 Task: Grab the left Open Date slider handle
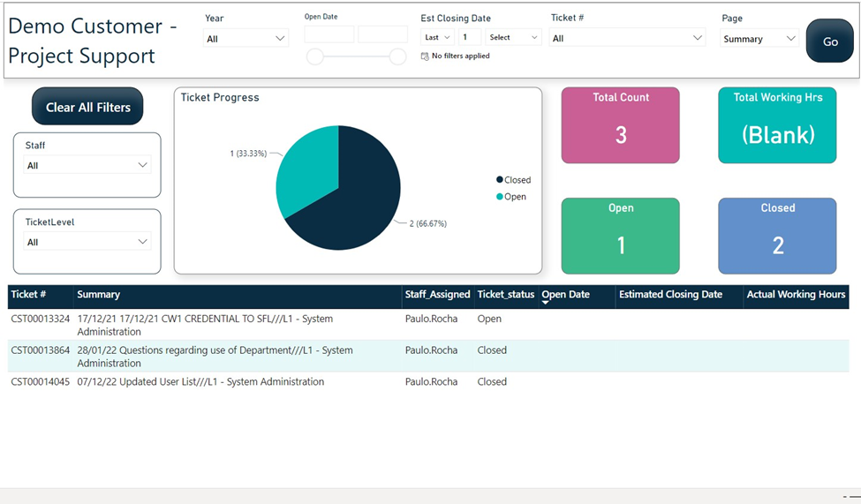click(315, 56)
